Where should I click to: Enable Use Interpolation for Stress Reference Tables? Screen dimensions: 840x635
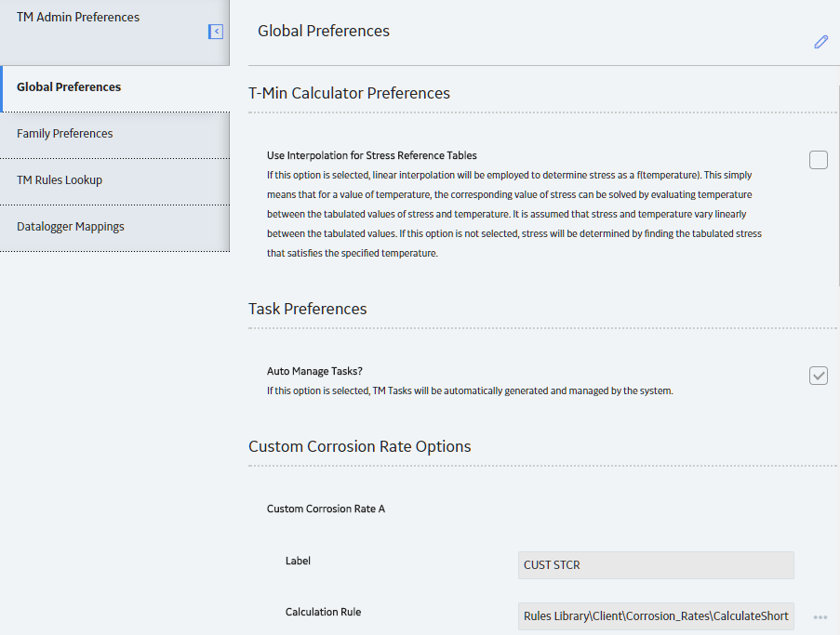tap(818, 160)
